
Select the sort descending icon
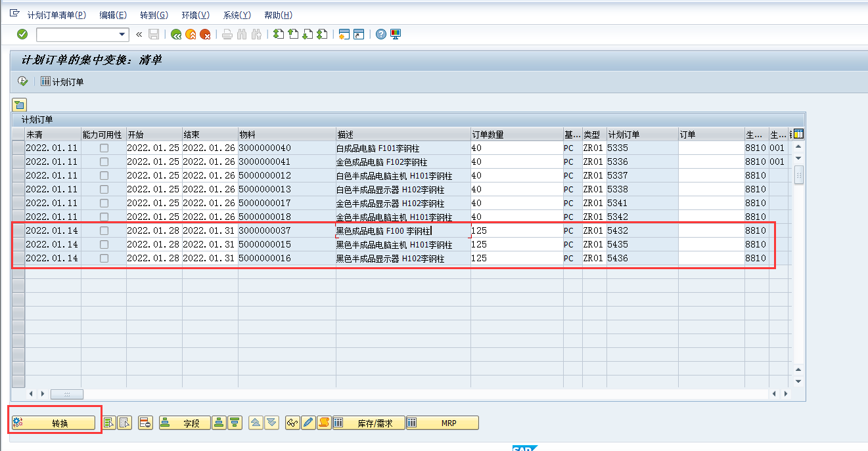(234, 423)
